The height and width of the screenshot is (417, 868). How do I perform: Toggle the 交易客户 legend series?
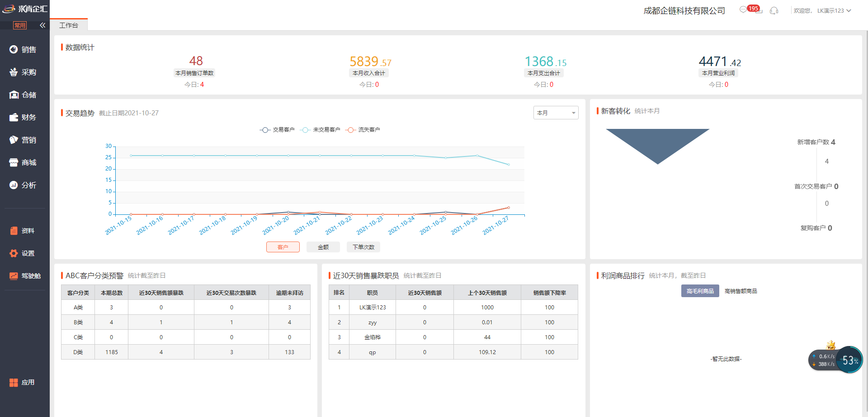pos(277,130)
